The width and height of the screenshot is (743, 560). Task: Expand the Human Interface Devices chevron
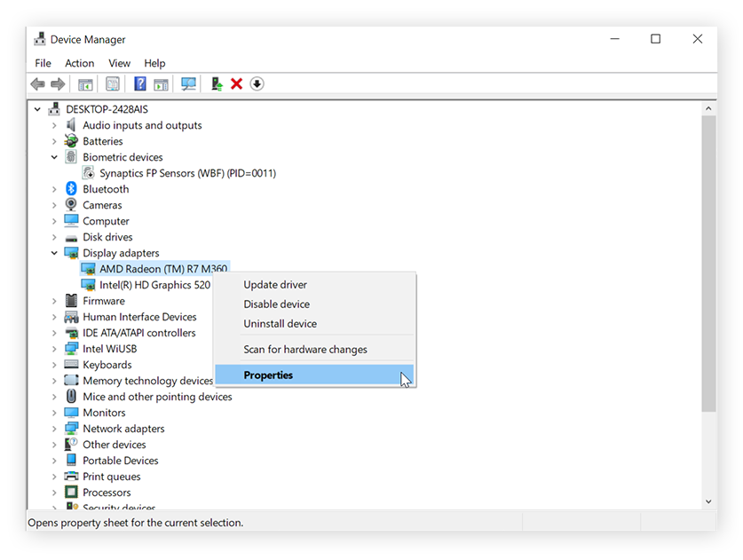(54, 317)
